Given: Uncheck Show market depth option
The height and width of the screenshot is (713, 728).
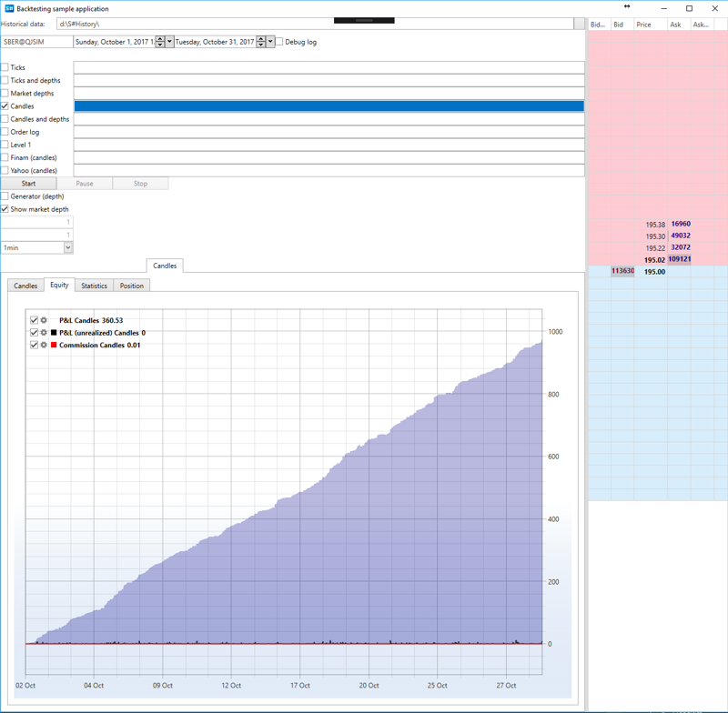Looking at the screenshot, I should [x=5, y=209].
